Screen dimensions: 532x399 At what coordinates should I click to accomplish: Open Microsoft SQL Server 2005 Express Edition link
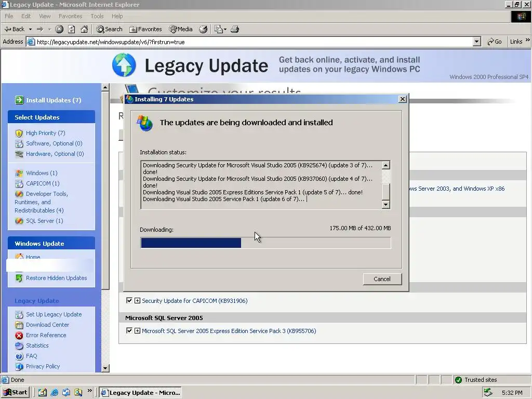coord(229,331)
